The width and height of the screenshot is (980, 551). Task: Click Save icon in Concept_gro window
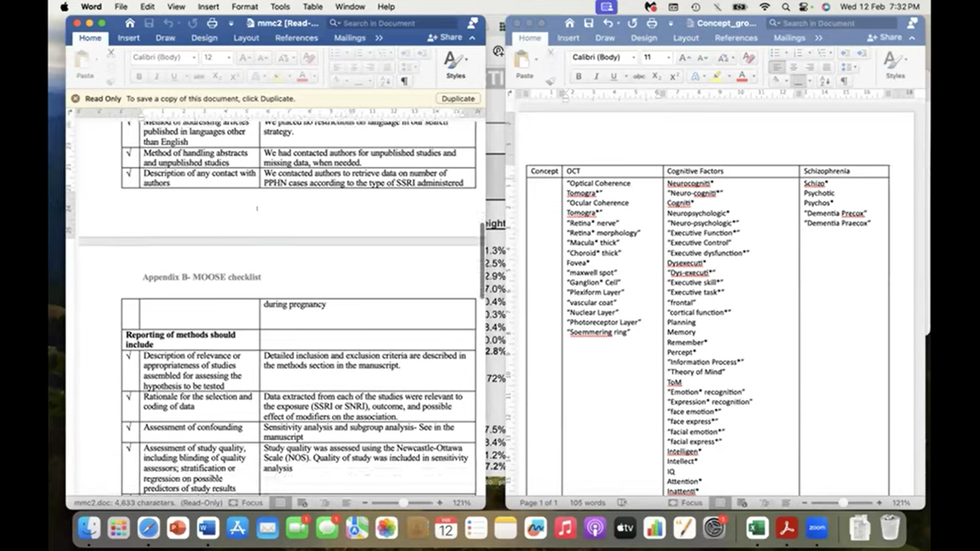[x=588, y=23]
